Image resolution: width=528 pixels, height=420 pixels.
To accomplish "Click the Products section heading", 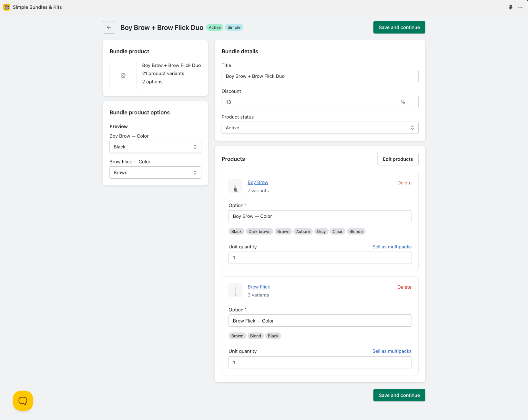I will point(233,159).
